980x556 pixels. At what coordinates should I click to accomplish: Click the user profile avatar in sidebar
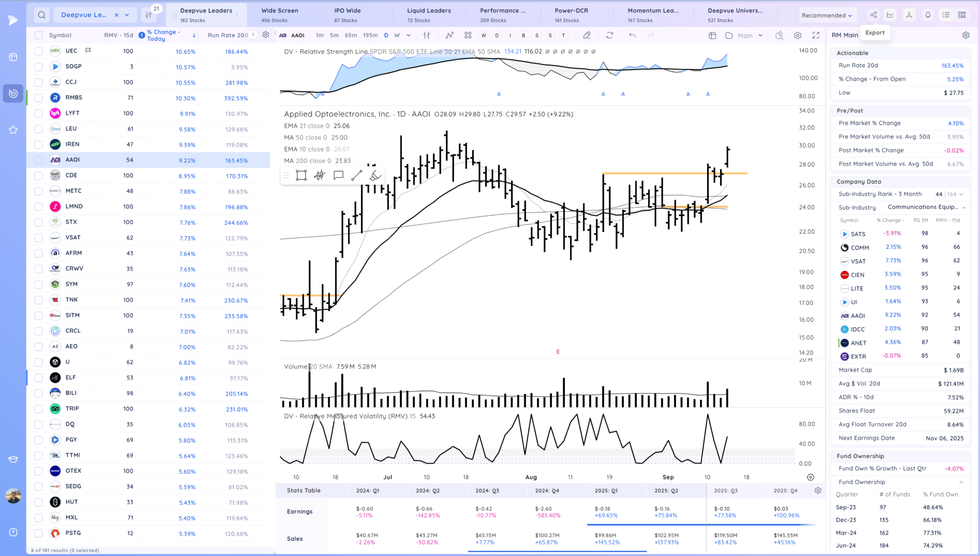[13, 496]
